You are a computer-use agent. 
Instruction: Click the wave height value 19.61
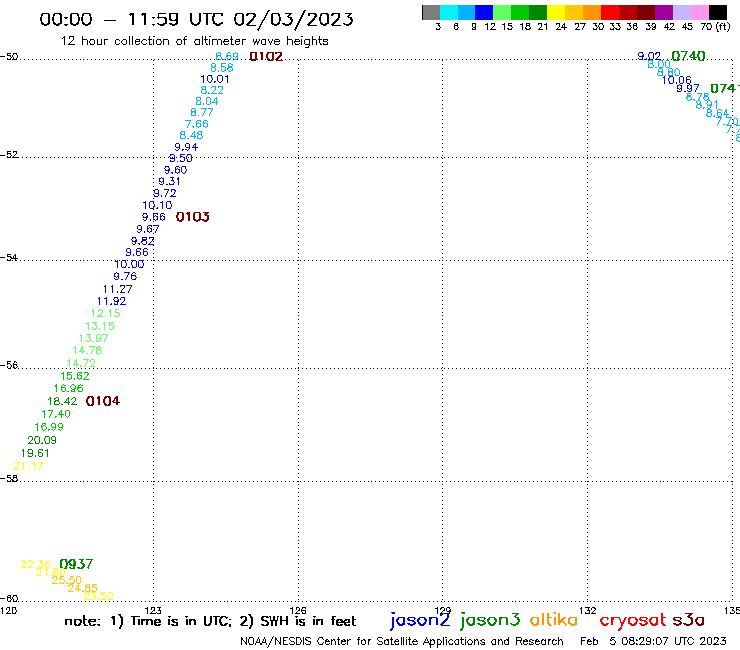(35, 453)
